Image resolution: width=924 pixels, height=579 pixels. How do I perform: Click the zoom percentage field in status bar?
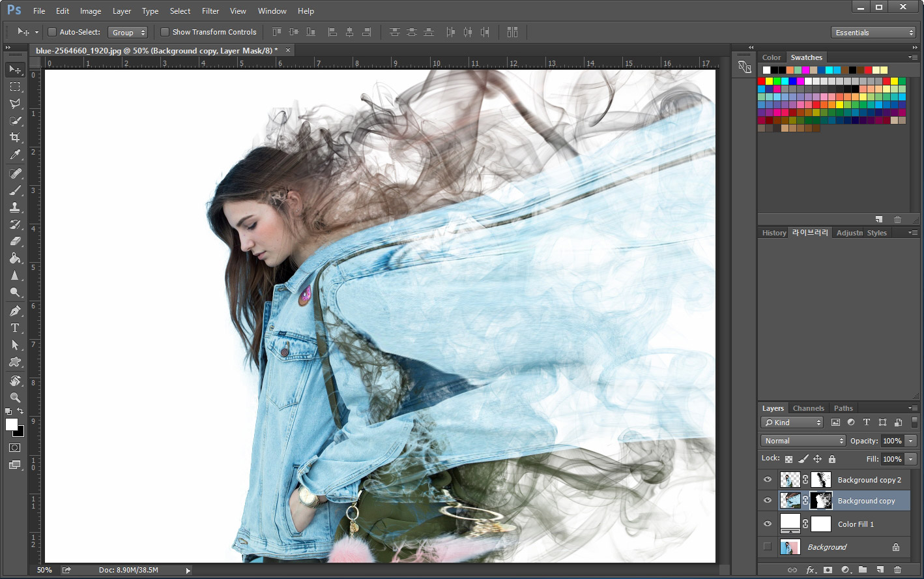(x=44, y=570)
